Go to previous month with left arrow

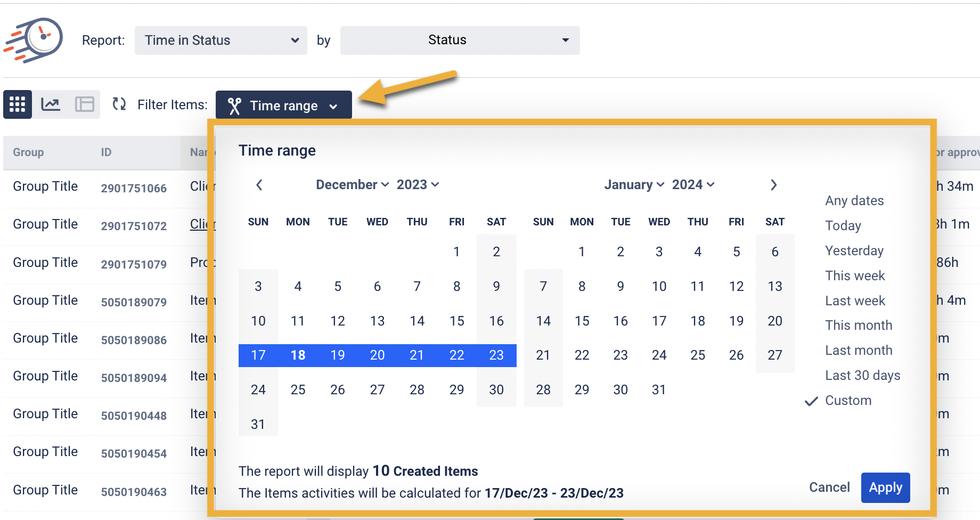[x=259, y=185]
